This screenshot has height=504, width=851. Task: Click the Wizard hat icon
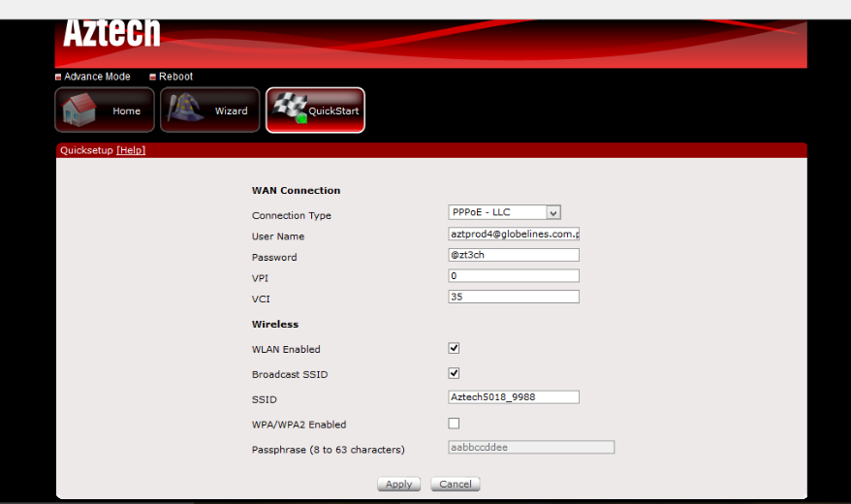[186, 108]
